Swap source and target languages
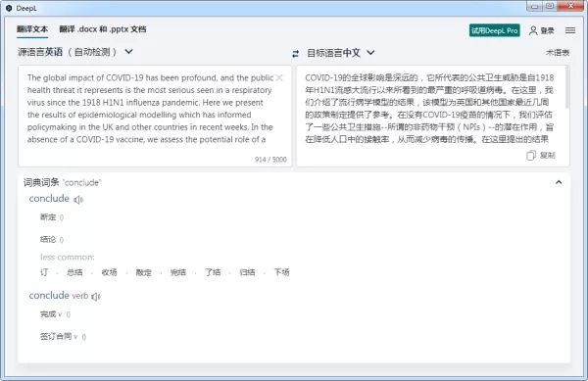 296,54
